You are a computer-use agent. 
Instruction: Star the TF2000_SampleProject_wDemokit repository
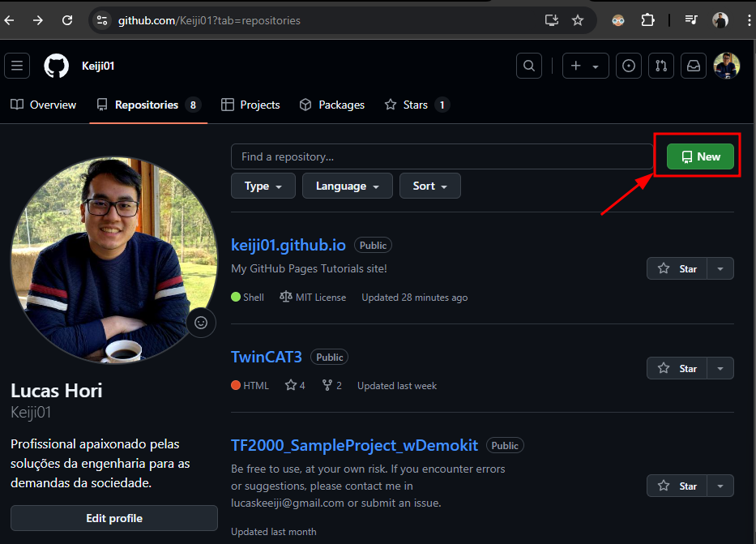pyautogui.click(x=677, y=486)
